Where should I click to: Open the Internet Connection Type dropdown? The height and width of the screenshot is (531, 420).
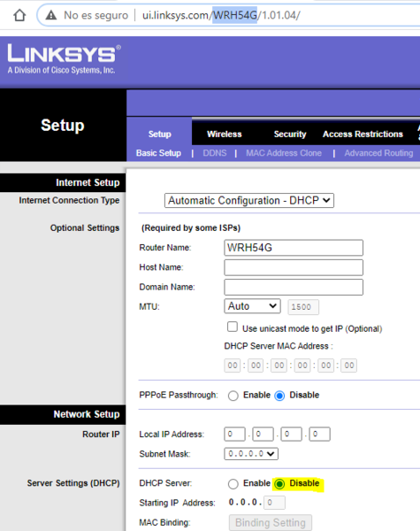249,201
